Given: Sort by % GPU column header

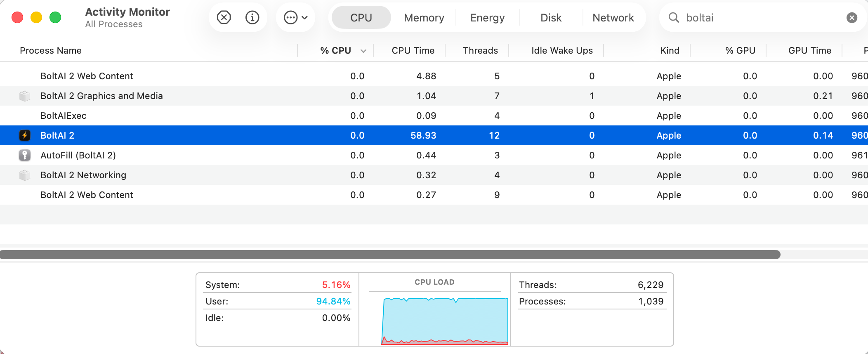Looking at the screenshot, I should [x=740, y=50].
